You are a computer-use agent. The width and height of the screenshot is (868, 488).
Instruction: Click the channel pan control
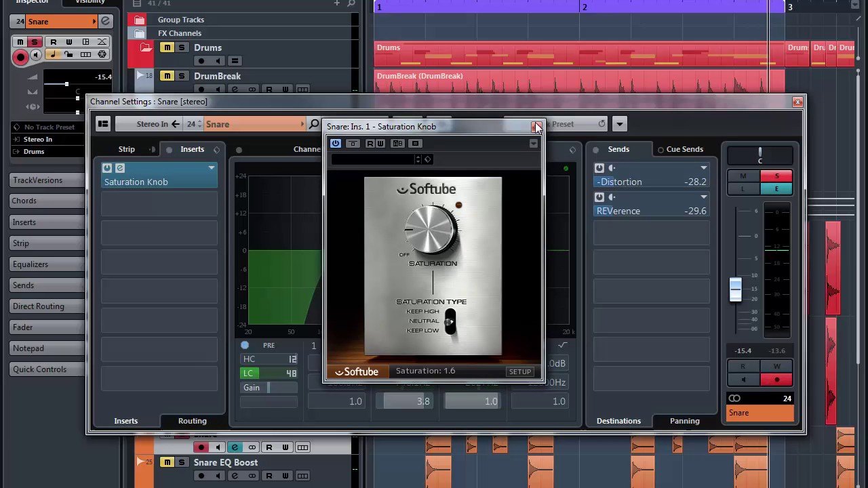(759, 156)
